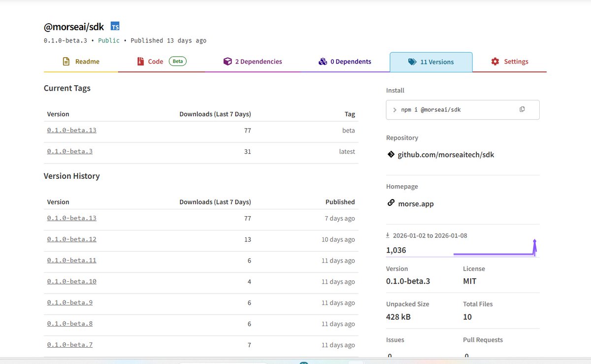Click the TS TypeScript badge next to package name
The width and height of the screenshot is (591, 364).
coord(114,26)
